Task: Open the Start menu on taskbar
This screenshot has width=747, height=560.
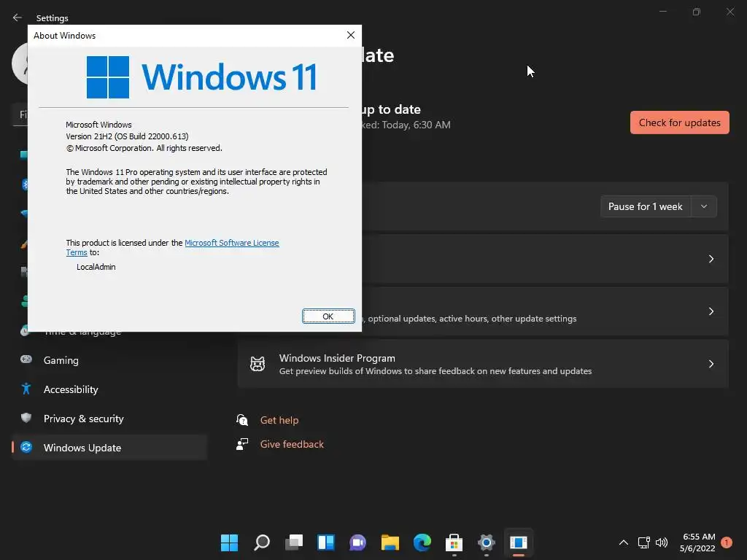Action: pyautogui.click(x=229, y=542)
